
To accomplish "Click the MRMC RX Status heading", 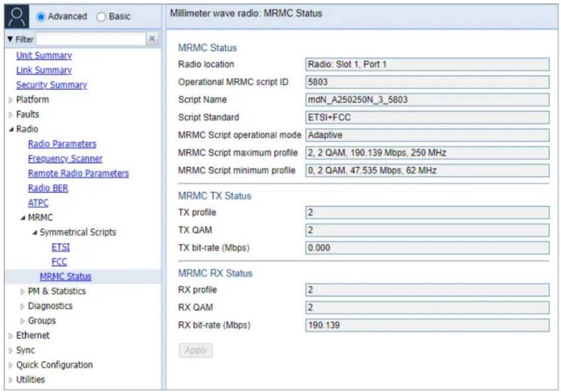I will [x=215, y=273].
